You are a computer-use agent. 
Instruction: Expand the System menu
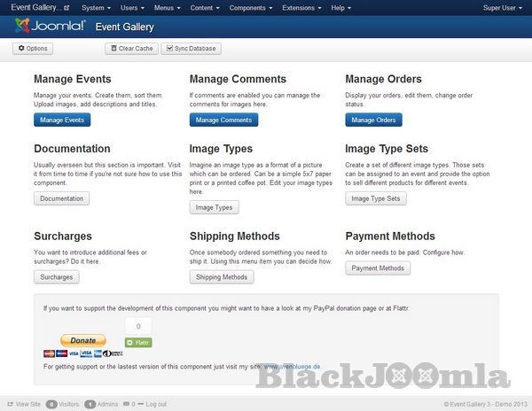95,7
